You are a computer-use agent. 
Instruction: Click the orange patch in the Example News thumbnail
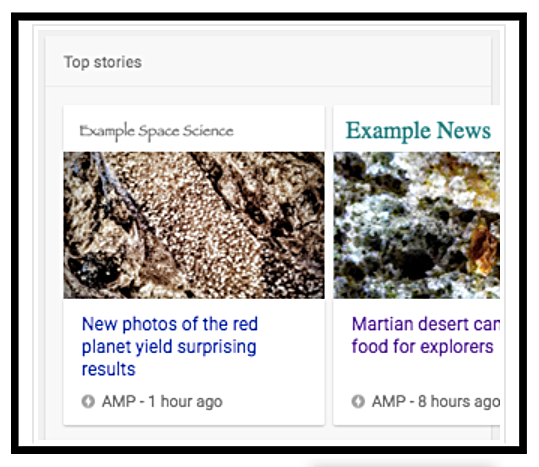point(483,247)
